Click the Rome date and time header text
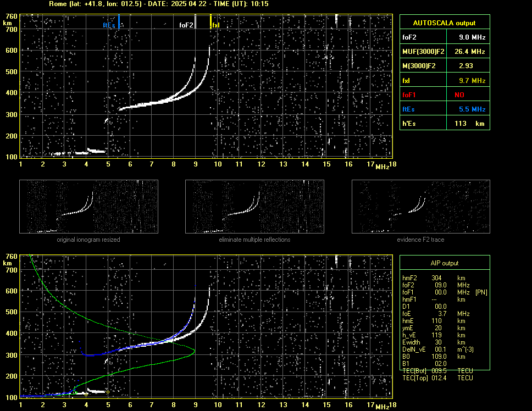The width and height of the screenshot is (532, 411). [x=158, y=4]
